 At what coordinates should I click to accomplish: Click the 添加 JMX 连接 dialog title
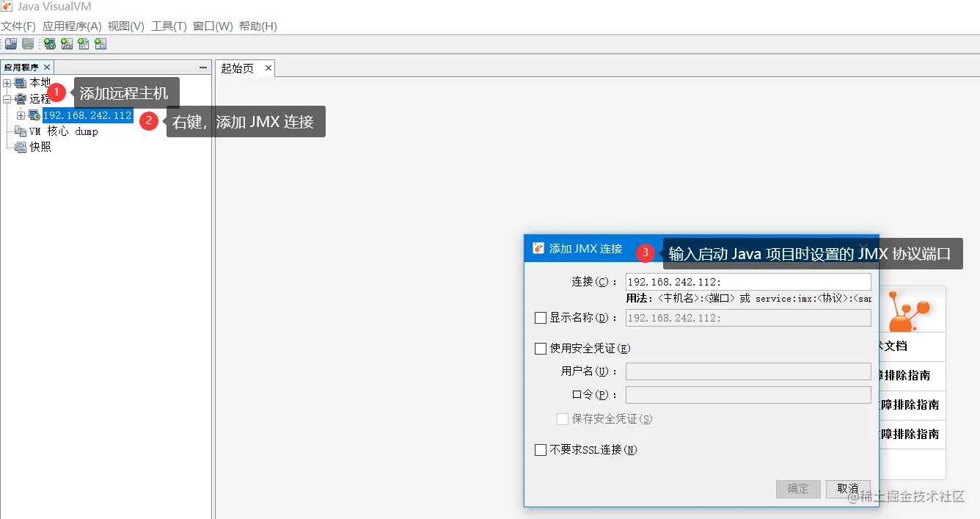click(x=586, y=249)
